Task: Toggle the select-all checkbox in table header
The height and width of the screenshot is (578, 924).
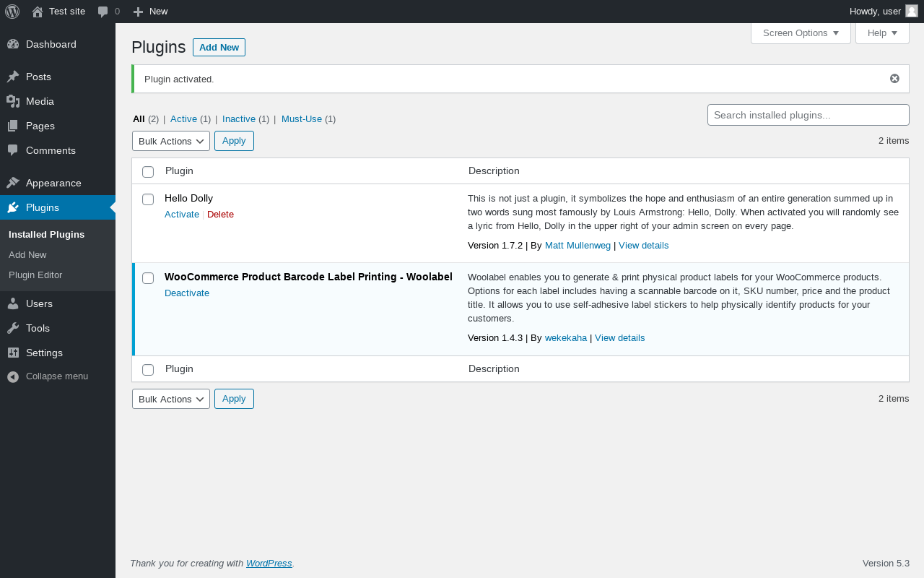Action: point(148,172)
